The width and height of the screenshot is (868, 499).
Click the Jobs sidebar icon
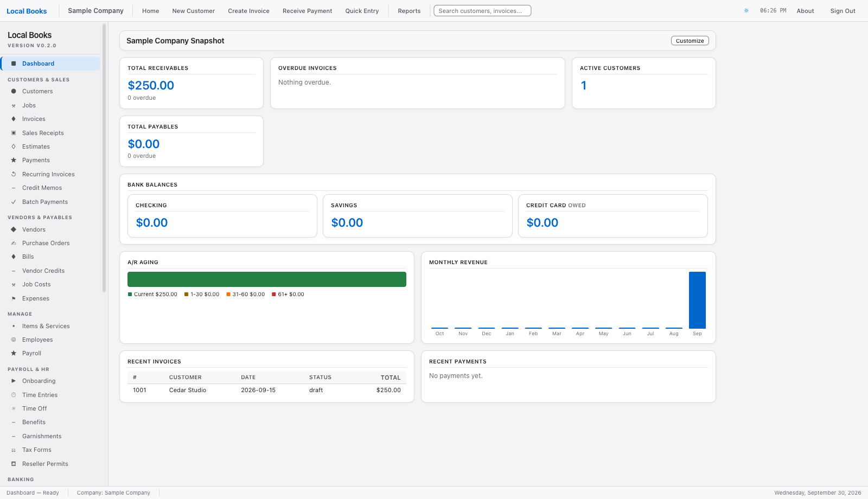click(x=14, y=105)
